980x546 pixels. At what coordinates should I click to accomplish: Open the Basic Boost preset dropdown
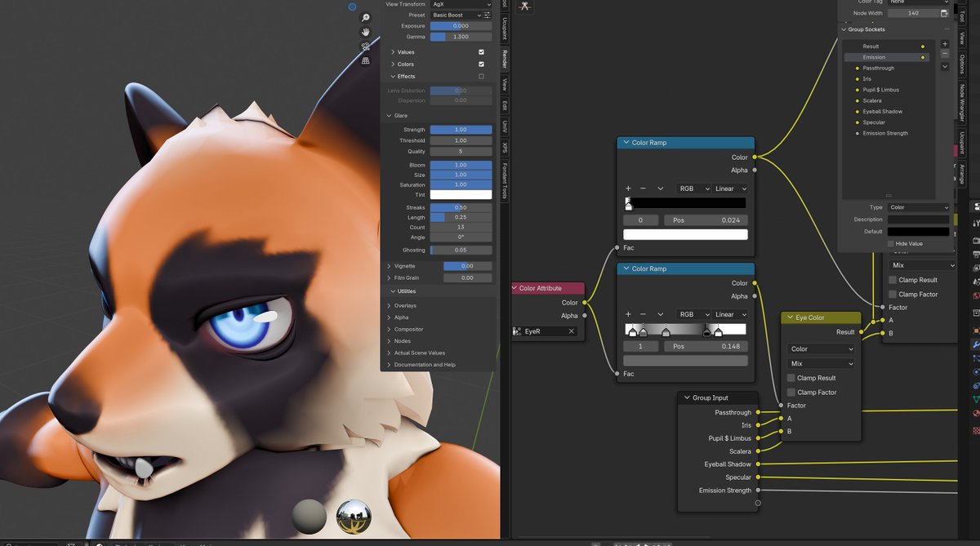[x=456, y=15]
